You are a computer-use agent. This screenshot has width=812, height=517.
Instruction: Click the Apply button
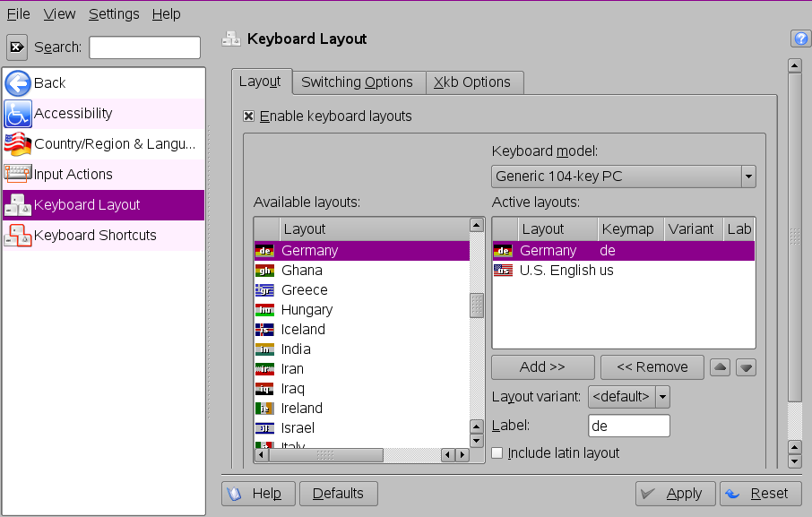pyautogui.click(x=675, y=493)
